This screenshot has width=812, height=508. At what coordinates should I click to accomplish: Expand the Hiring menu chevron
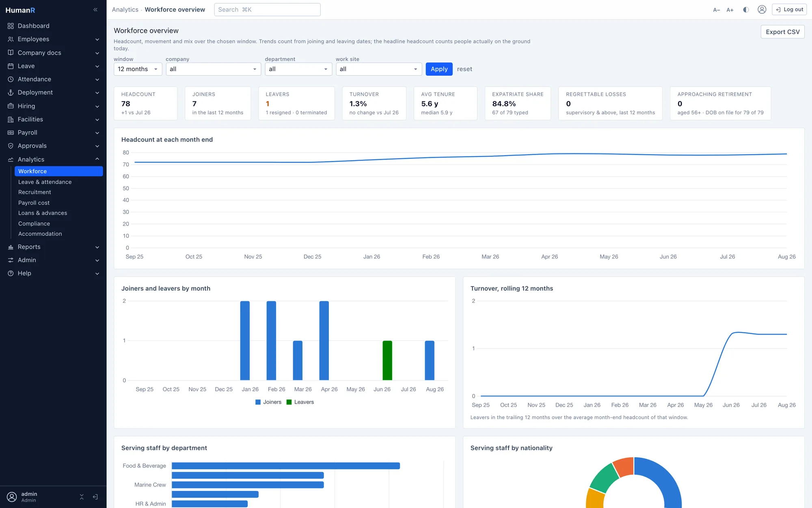point(97,106)
